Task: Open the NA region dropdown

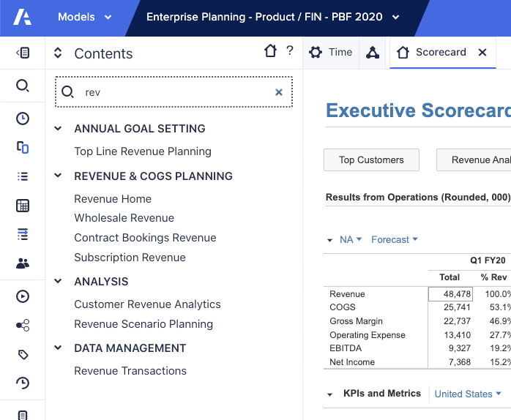Action: [x=351, y=240]
